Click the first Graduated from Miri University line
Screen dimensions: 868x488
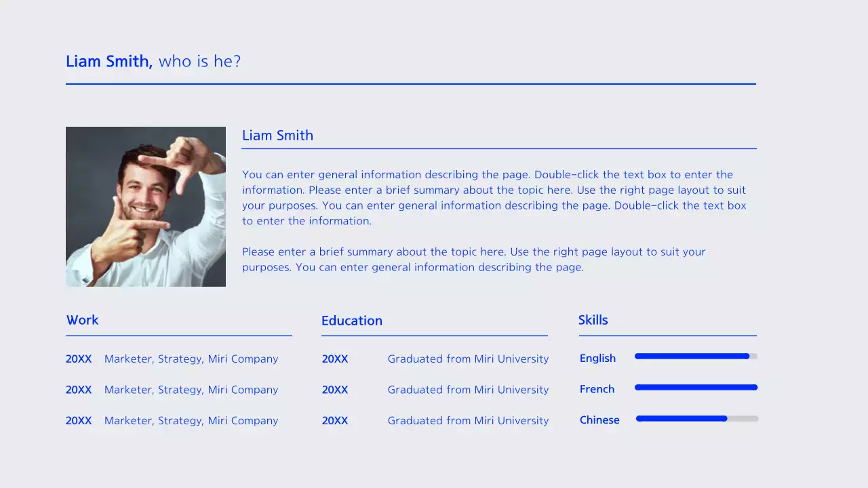468,359
